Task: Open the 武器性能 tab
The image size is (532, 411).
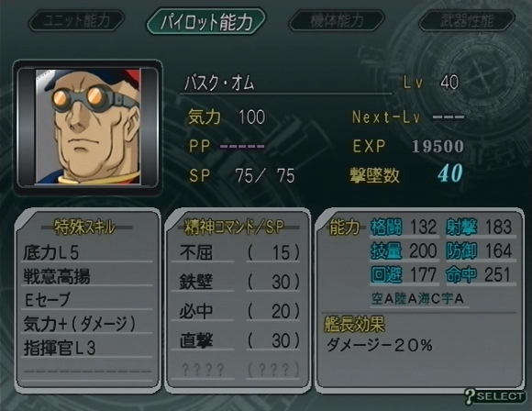Action: (x=467, y=21)
